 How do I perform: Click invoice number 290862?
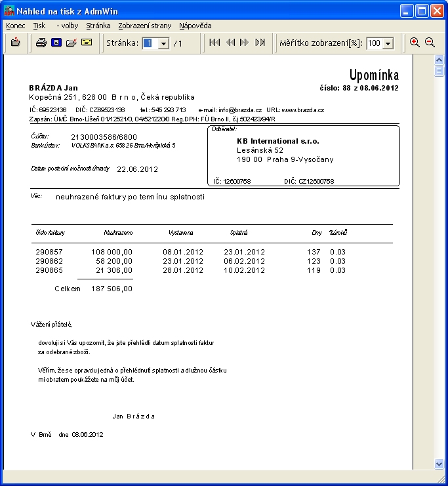pyautogui.click(x=49, y=261)
